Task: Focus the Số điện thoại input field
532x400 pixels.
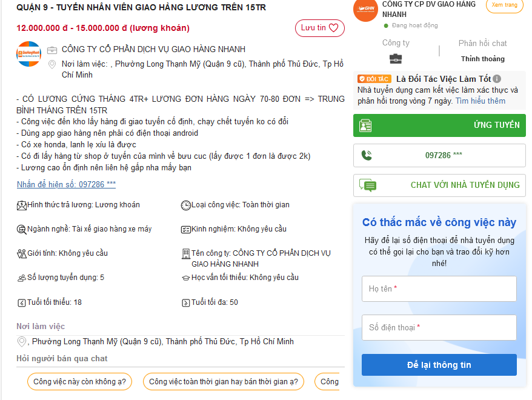Action: point(439,328)
